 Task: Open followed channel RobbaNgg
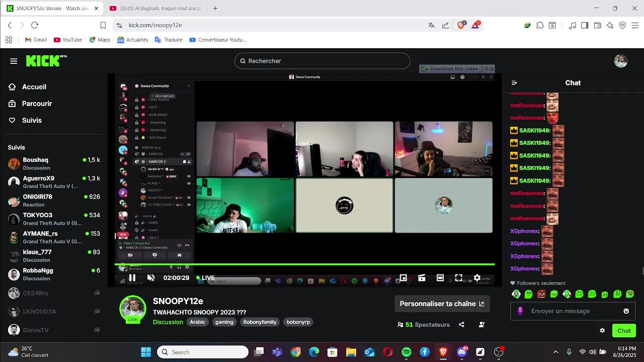click(x=54, y=274)
